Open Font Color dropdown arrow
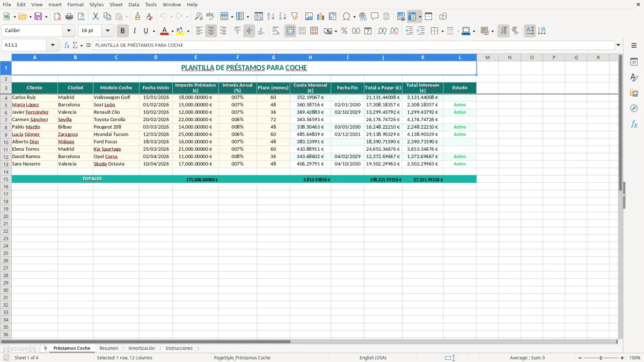 point(172,31)
